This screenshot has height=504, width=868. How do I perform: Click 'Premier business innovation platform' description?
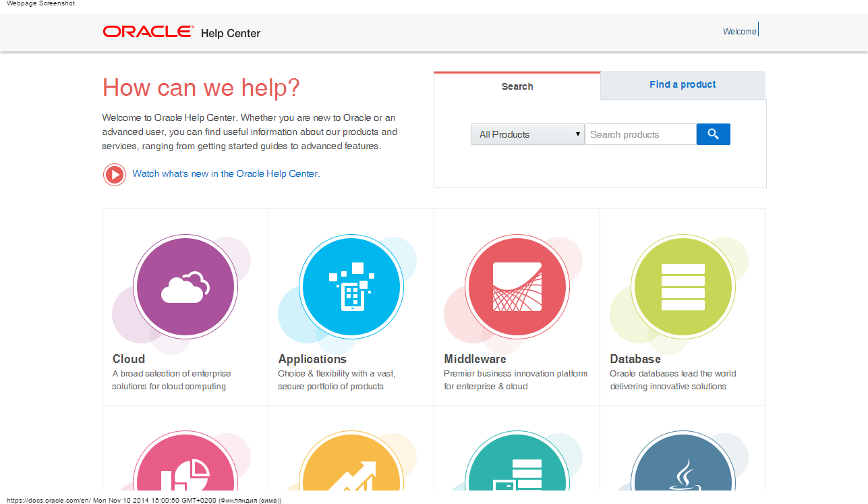(515, 374)
